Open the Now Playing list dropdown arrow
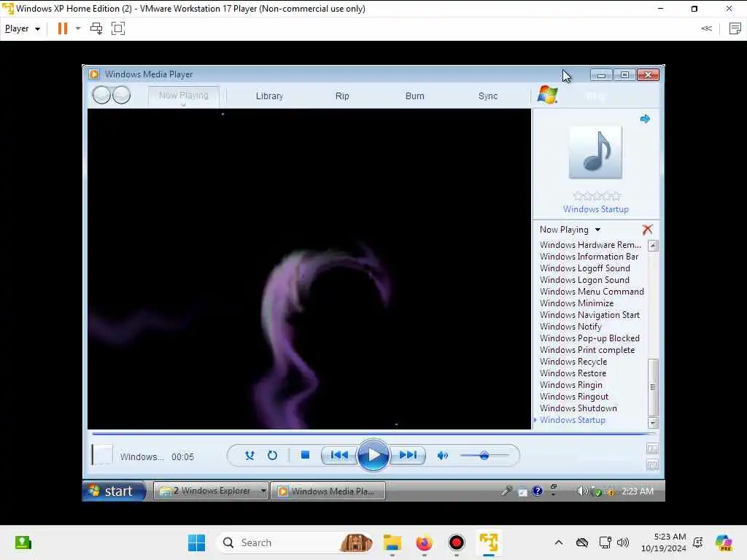 point(598,230)
